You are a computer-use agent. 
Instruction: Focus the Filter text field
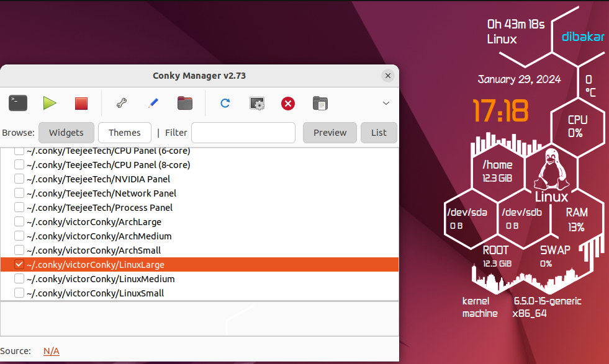(x=243, y=133)
